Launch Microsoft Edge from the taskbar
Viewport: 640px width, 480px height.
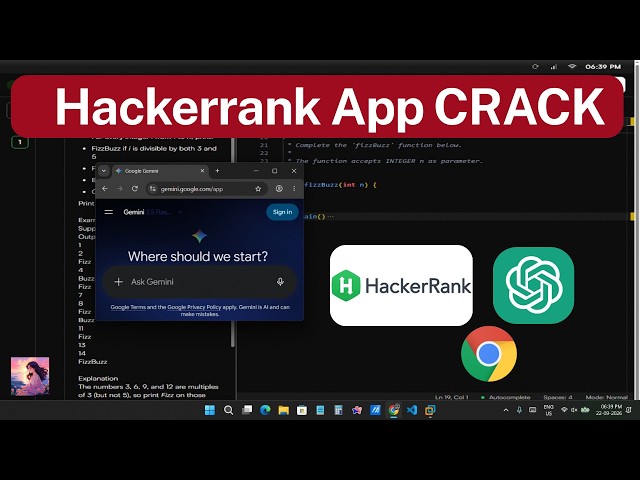click(x=265, y=410)
